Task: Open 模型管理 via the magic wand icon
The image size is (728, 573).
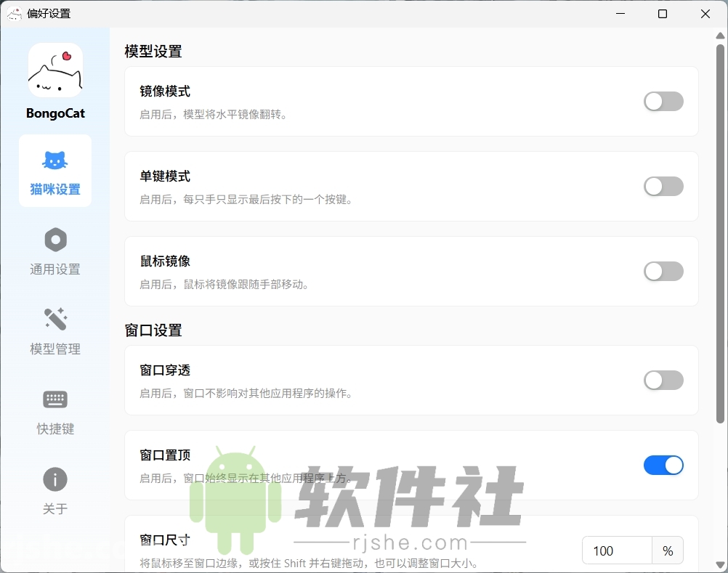Action: 55,320
